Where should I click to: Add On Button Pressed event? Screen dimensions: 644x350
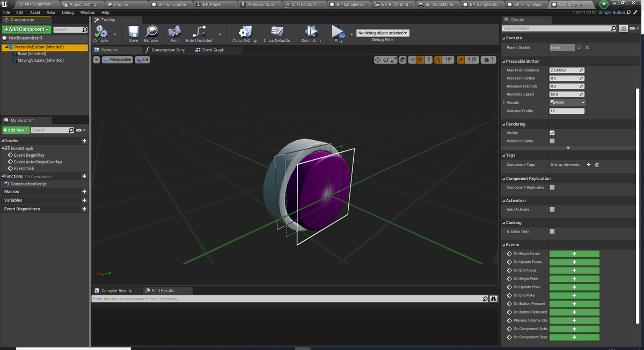574,304
